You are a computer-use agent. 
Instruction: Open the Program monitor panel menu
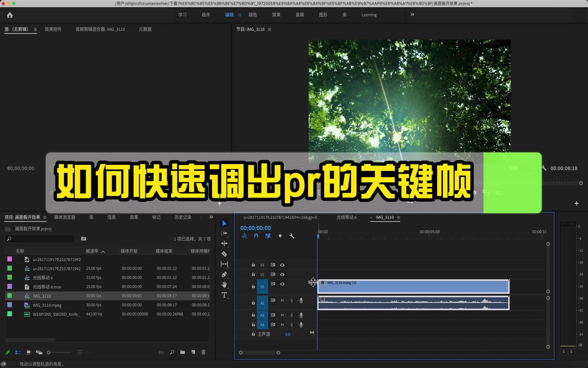click(269, 30)
